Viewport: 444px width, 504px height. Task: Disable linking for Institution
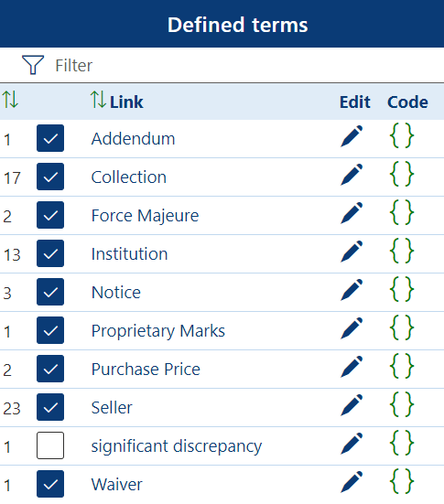click(x=50, y=253)
